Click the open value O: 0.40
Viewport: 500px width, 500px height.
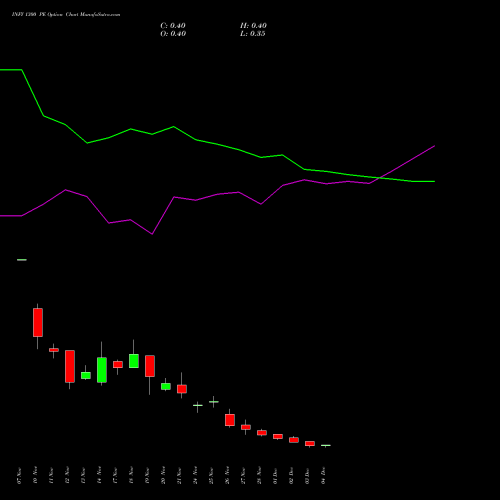(173, 34)
